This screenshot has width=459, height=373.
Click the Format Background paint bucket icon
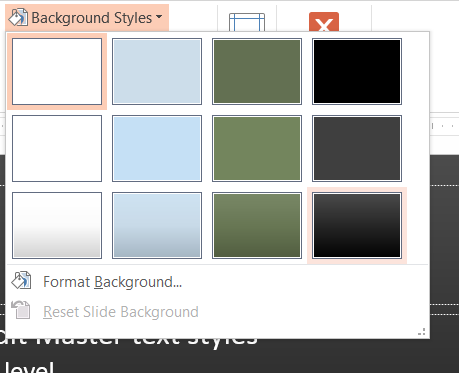(21, 280)
